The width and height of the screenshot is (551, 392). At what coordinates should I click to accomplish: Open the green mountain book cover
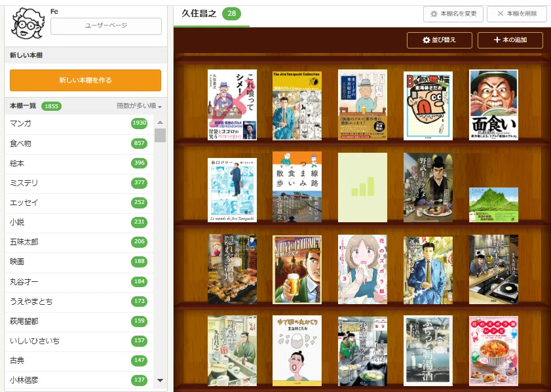click(x=493, y=205)
